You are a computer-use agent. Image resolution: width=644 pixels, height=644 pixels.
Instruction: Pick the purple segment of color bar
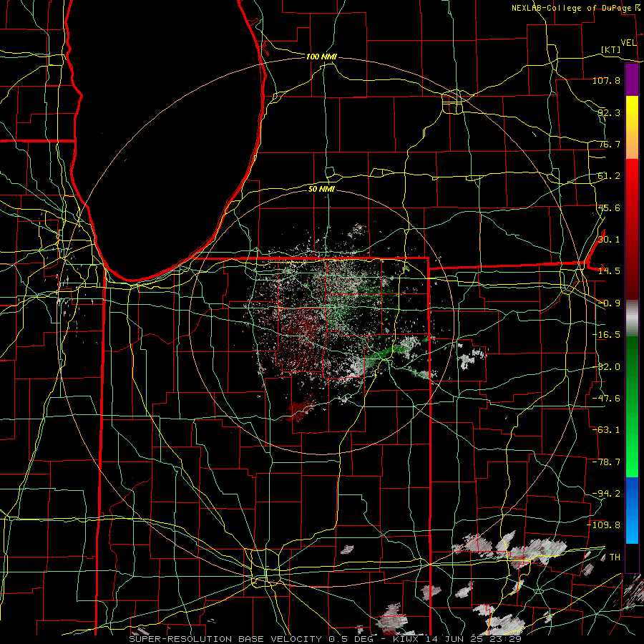coord(632,80)
